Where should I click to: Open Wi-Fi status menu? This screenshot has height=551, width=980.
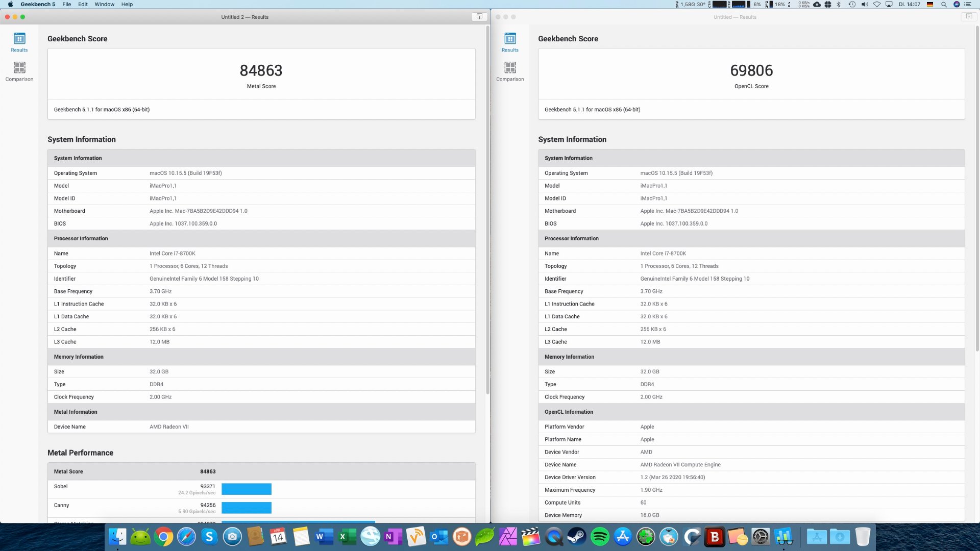coord(877,4)
